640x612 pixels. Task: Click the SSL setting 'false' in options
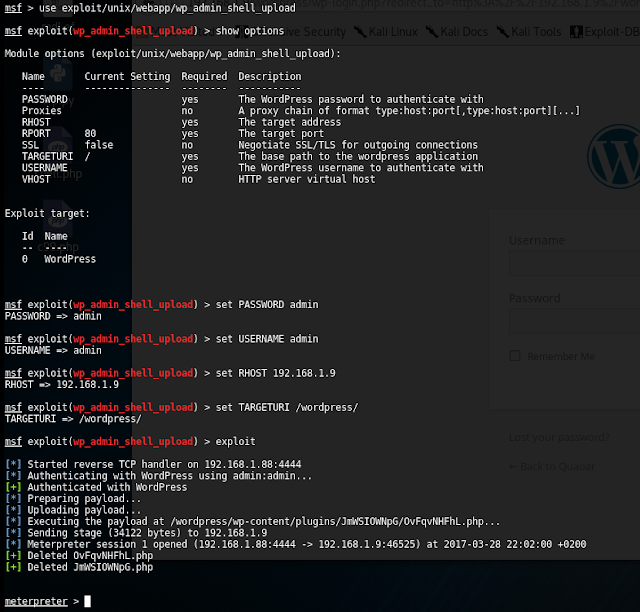[x=99, y=145]
